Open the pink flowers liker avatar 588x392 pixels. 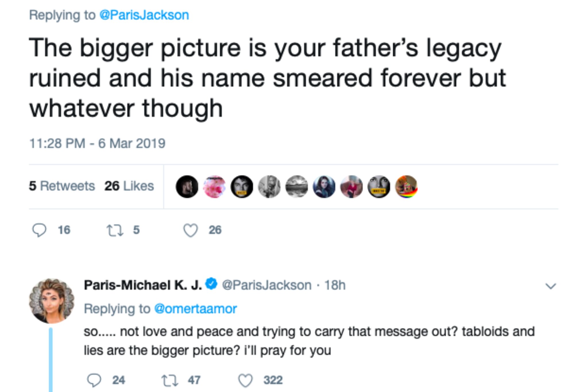(214, 187)
